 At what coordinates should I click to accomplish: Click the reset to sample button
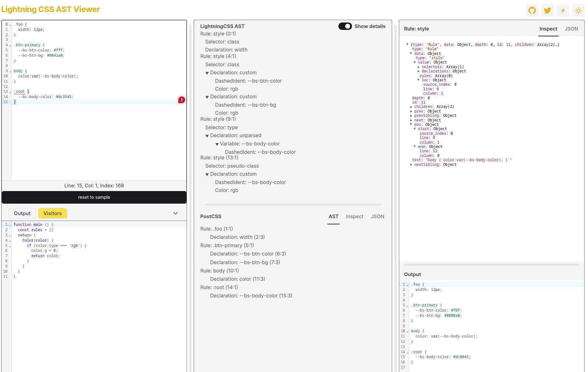coord(94,197)
